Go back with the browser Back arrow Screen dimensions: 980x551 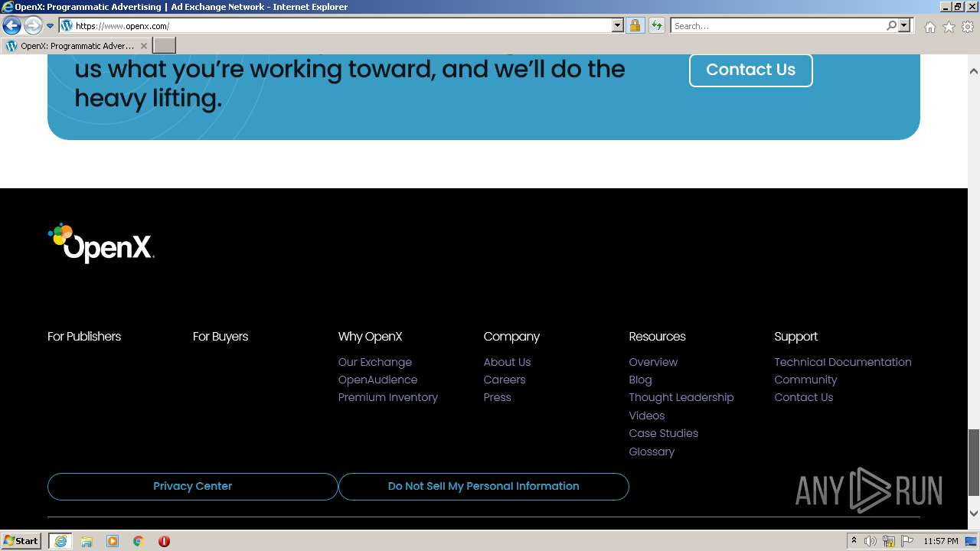coord(11,26)
